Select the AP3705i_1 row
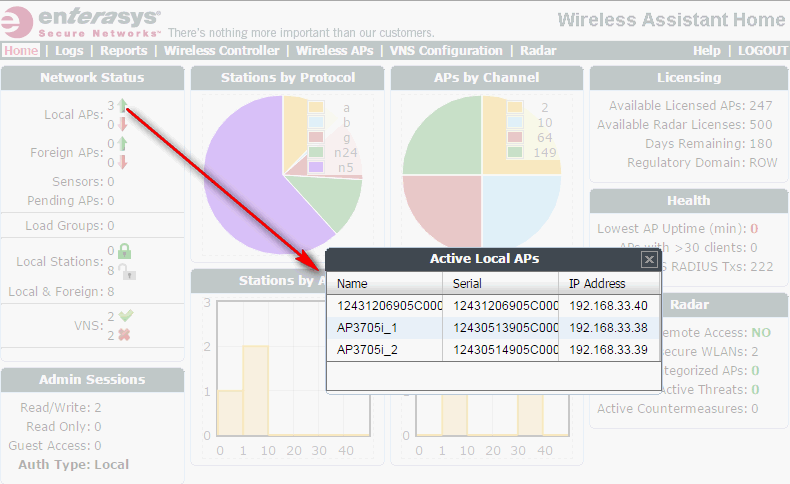Screen dimensions: 790x484 coord(494,328)
